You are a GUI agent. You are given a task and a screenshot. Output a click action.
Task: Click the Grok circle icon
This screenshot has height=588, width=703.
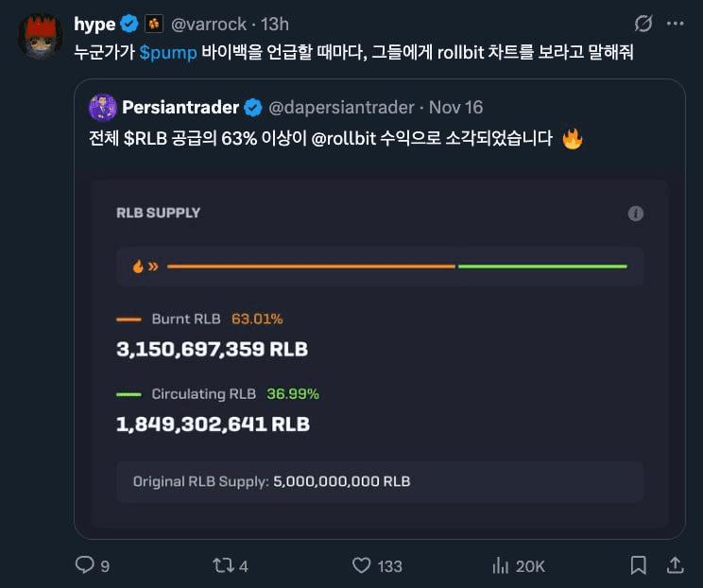pyautogui.click(x=643, y=24)
